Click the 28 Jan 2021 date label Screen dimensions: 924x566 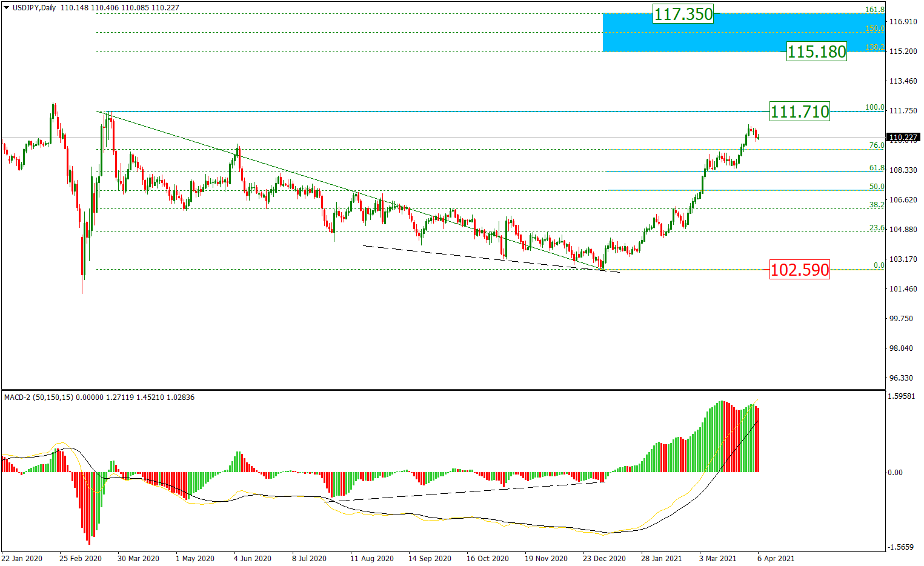point(662,559)
